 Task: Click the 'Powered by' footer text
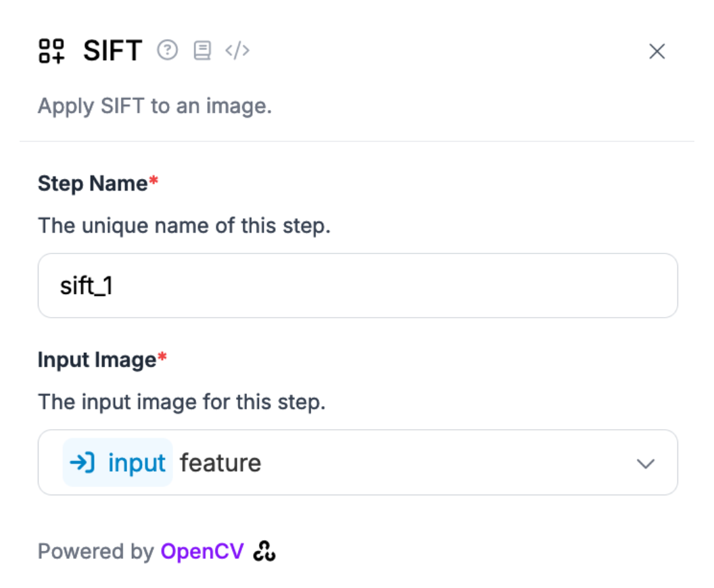coord(96,552)
